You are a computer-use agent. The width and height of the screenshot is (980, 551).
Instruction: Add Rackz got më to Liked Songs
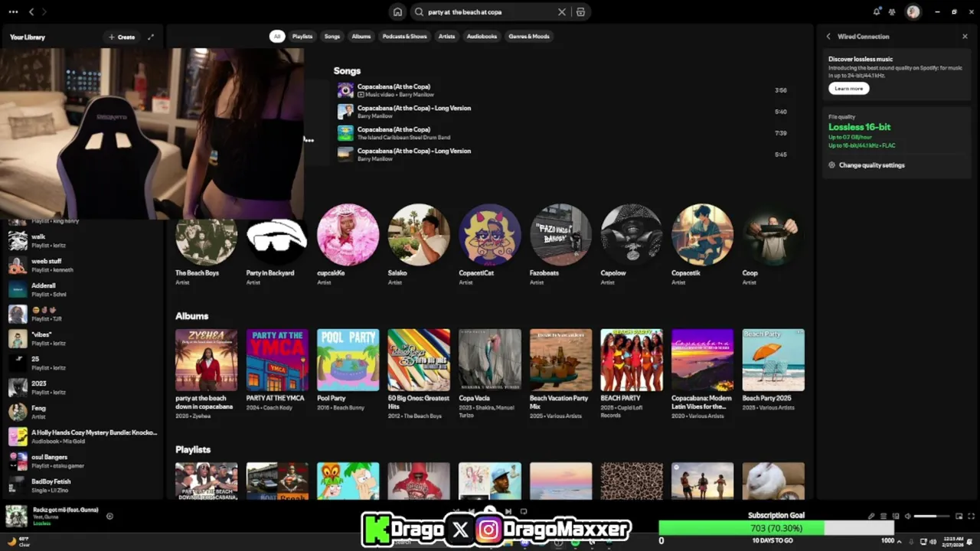click(109, 516)
